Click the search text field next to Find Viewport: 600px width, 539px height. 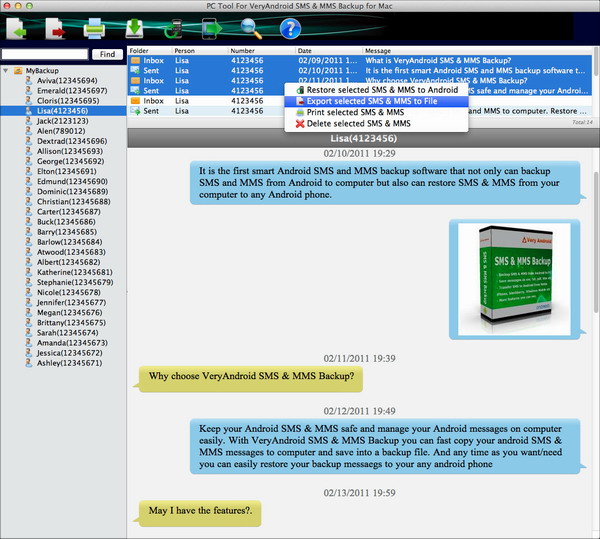click(45, 54)
